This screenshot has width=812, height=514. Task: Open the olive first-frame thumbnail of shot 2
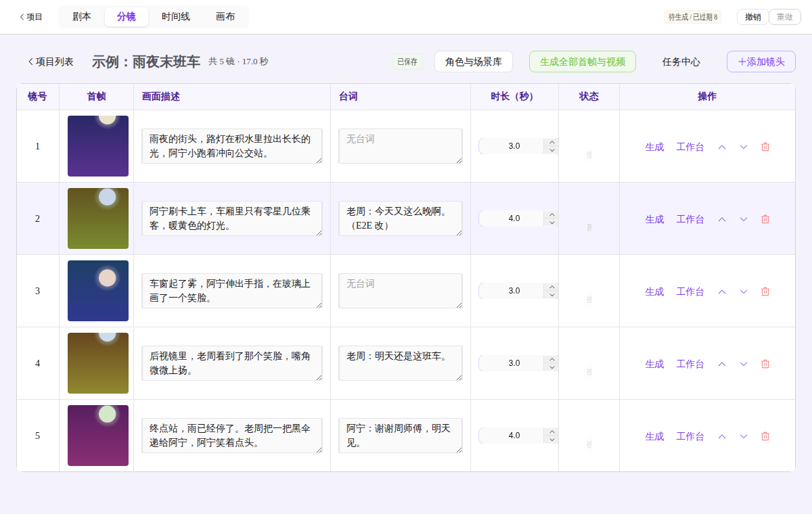point(98,218)
